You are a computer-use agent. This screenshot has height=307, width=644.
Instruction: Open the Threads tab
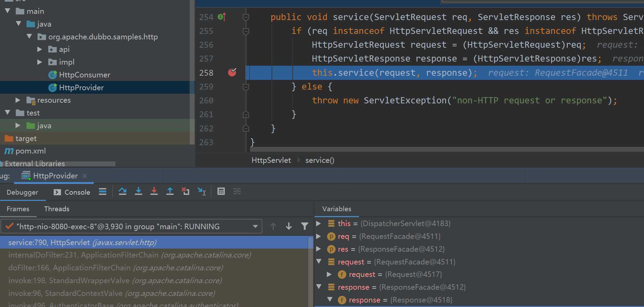click(57, 209)
